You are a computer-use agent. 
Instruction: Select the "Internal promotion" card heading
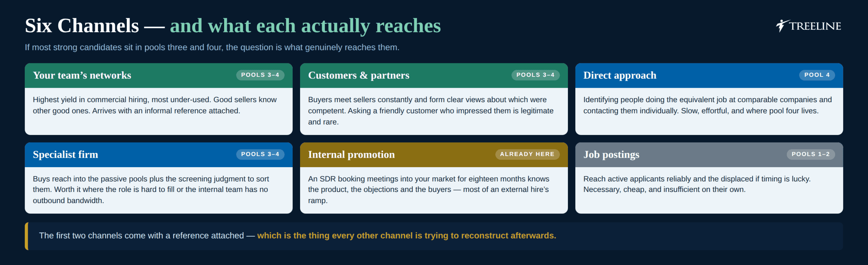351,154
